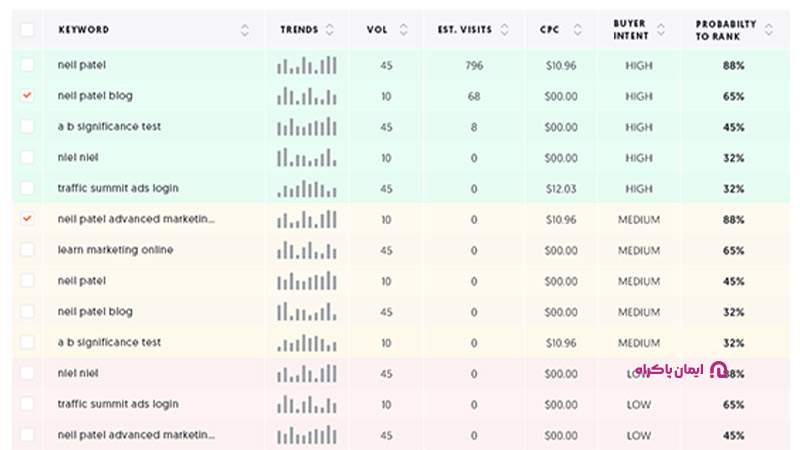Image resolution: width=800 pixels, height=450 pixels.
Task: Sort the table by VOL arrows
Action: coord(403,30)
